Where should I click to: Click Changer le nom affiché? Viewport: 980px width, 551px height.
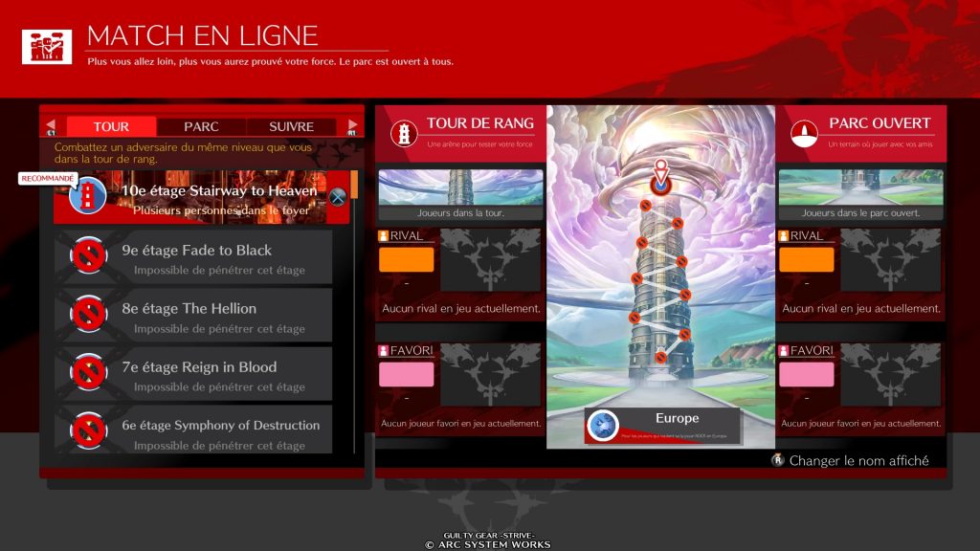pyautogui.click(x=858, y=461)
